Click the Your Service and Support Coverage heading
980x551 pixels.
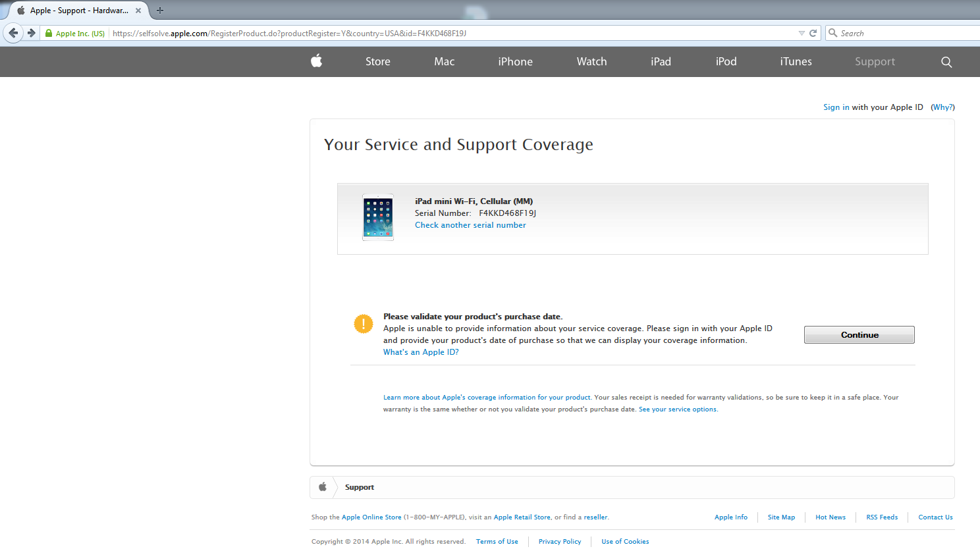coord(458,145)
